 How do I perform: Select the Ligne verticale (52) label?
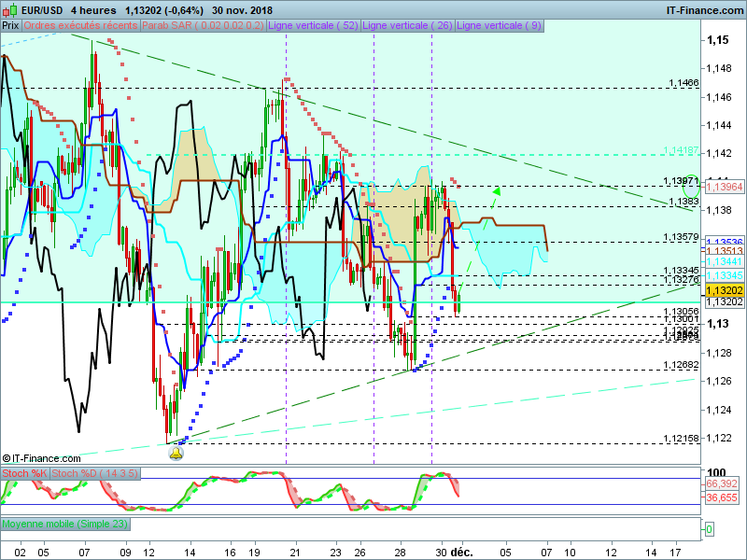(x=313, y=26)
